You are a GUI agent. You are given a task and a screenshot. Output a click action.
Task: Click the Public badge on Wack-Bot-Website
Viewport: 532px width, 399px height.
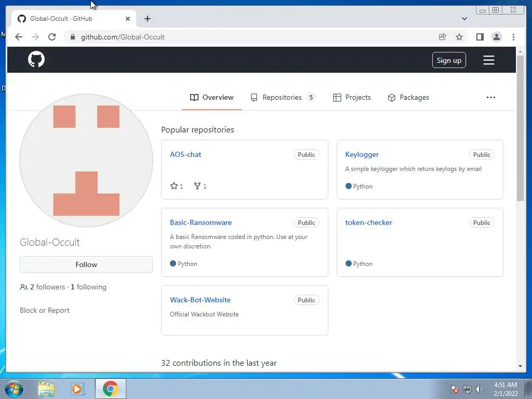pyautogui.click(x=307, y=300)
